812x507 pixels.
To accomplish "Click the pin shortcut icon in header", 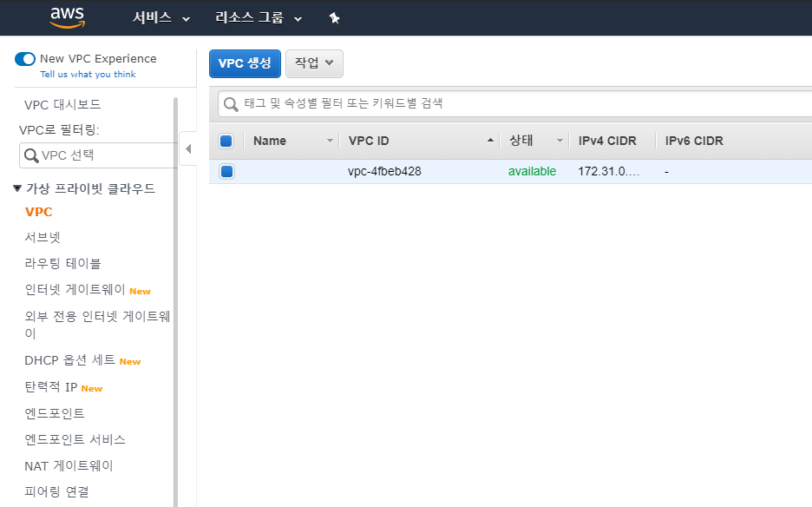I will tap(335, 18).
